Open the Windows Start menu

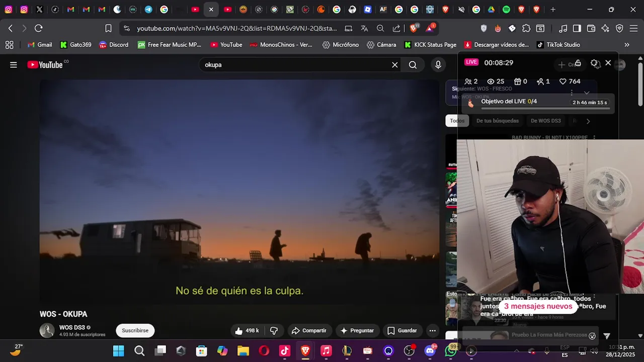pos(119,351)
